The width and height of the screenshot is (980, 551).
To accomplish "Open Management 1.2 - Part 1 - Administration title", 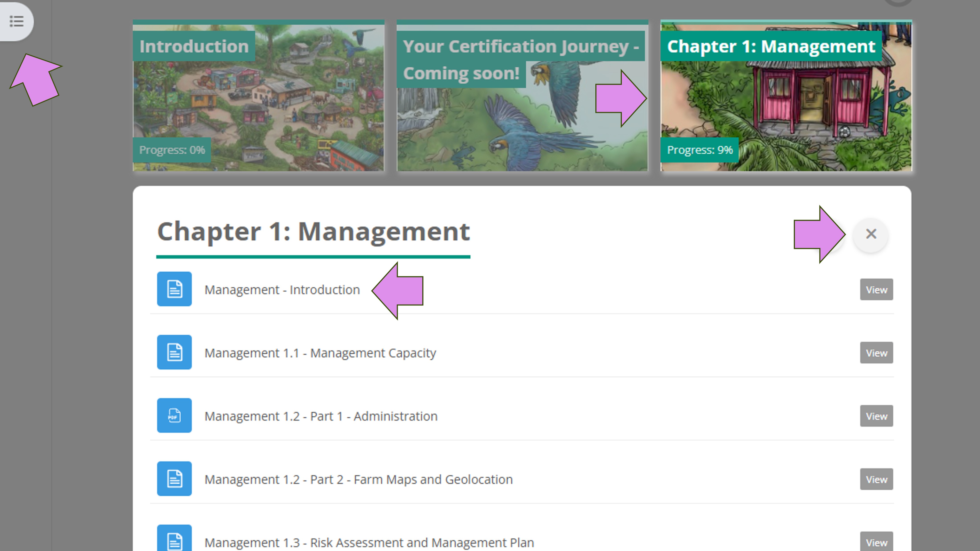I will tap(321, 416).
